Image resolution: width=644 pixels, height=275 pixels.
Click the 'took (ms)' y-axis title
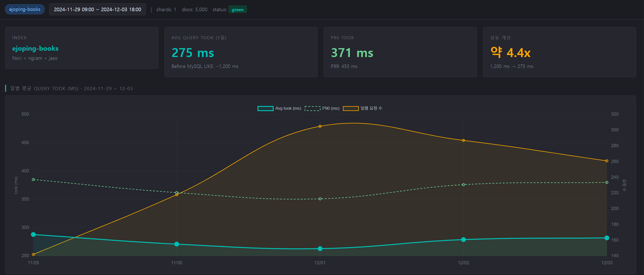(x=16, y=185)
